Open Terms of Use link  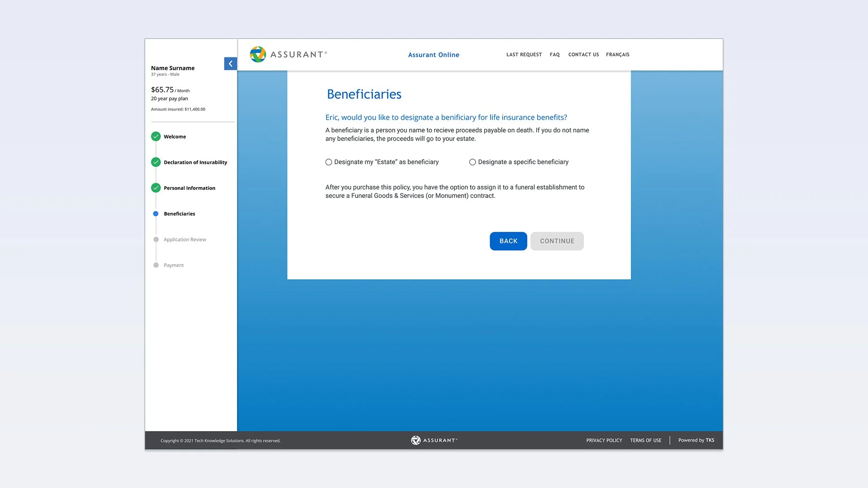pos(646,441)
